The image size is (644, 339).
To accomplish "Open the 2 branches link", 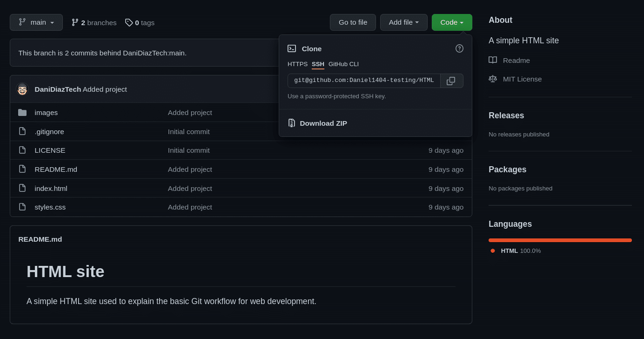I will coord(94,22).
